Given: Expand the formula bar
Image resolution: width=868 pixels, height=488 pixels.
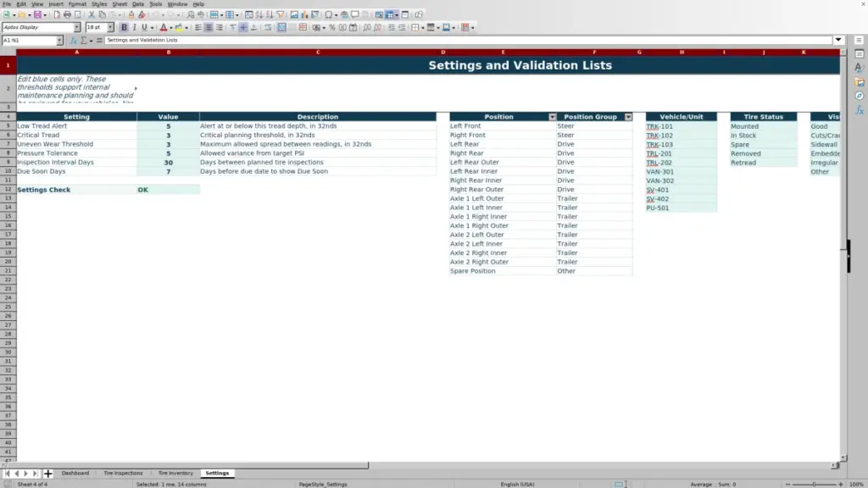Looking at the screenshot, I should coord(838,40).
